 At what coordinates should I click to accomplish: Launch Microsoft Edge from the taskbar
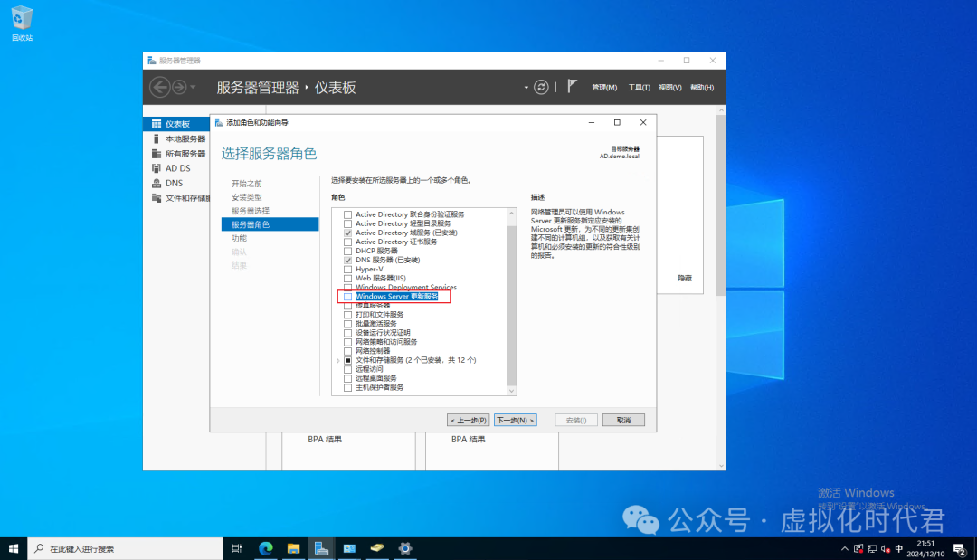pyautogui.click(x=266, y=549)
